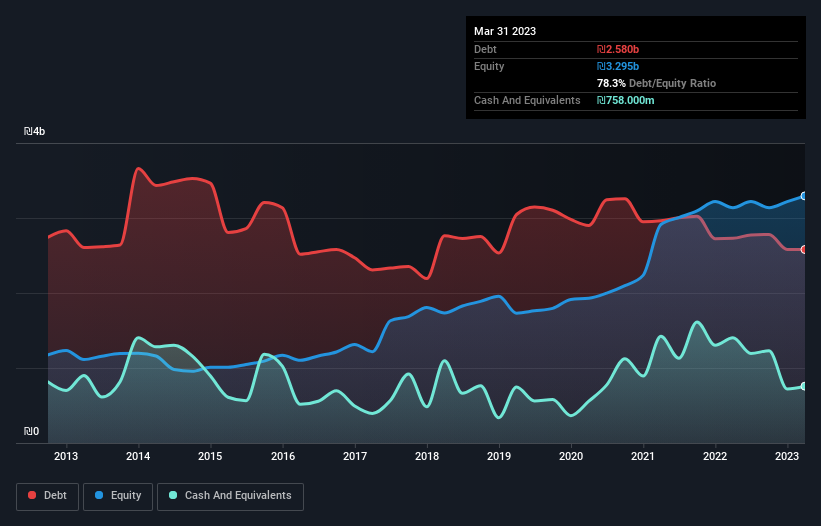Toggle the Cash And Equivalents legend button
Image resolution: width=821 pixels, height=526 pixels.
[230, 496]
